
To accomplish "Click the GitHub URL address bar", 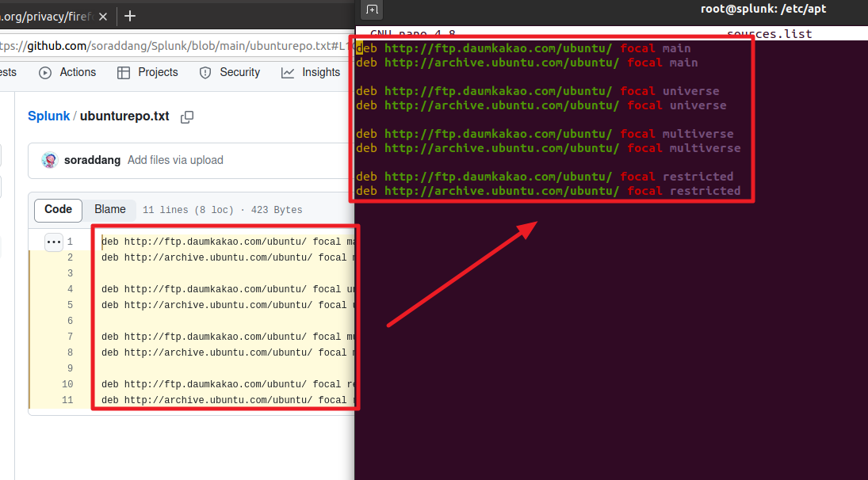I will click(x=176, y=46).
